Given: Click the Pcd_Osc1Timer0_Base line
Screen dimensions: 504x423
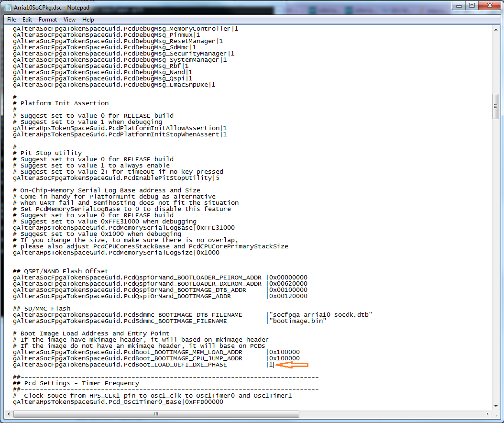Looking at the screenshot, I should (118, 402).
